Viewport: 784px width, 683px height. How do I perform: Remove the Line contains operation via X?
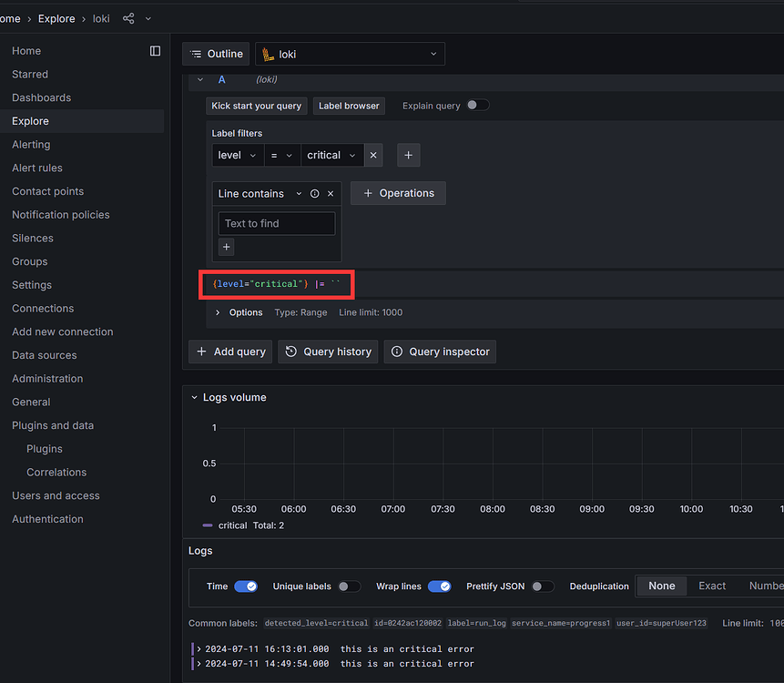pos(330,193)
